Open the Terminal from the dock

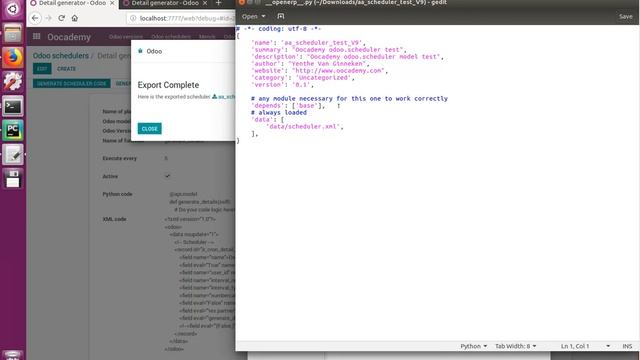(x=12, y=107)
